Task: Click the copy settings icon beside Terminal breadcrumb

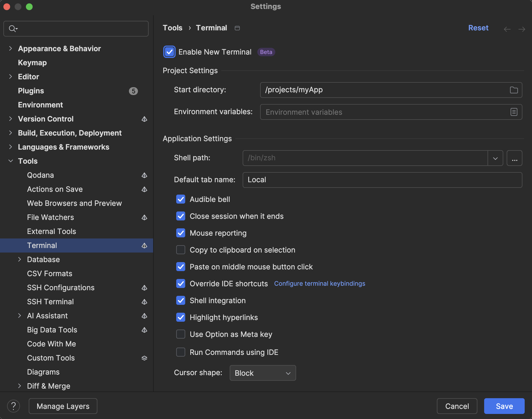Action: [237, 28]
